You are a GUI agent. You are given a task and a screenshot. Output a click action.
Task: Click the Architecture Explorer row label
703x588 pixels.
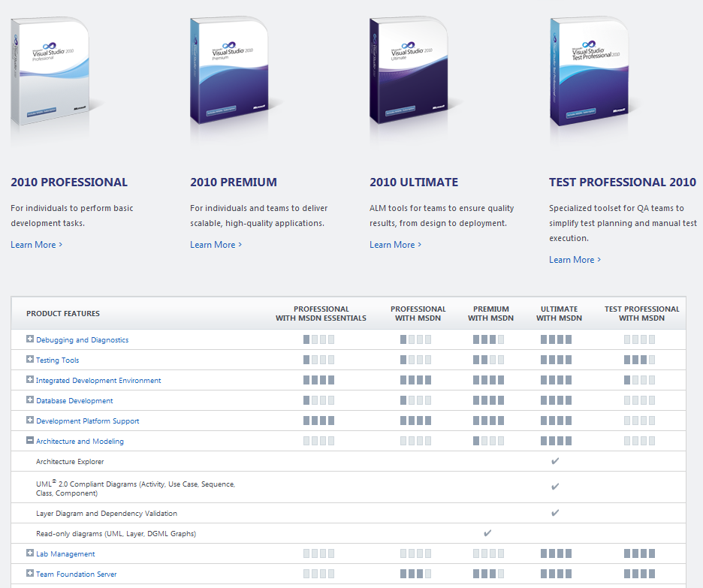[70, 462]
